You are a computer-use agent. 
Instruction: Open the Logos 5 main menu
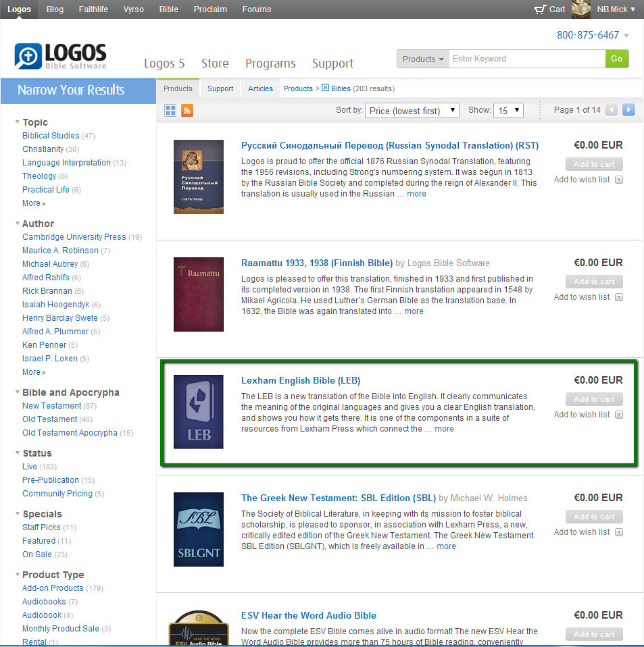pyautogui.click(x=164, y=63)
